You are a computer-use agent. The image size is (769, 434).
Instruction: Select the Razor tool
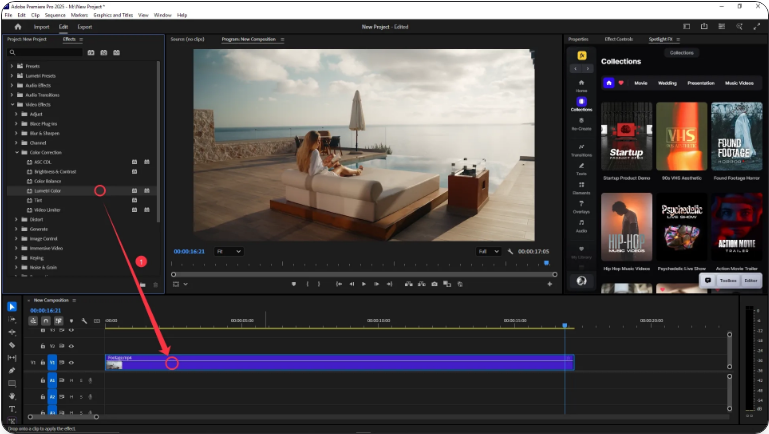pos(12,345)
